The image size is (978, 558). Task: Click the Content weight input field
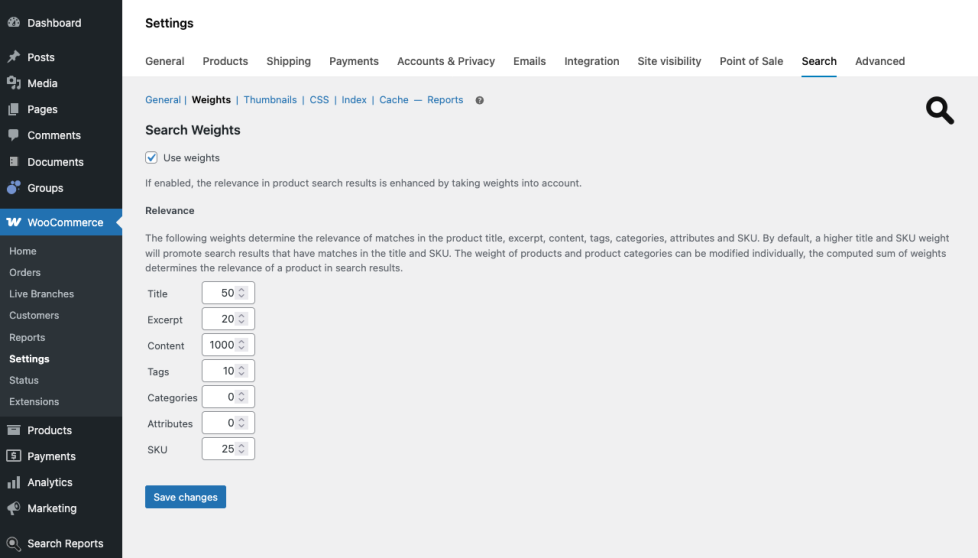(220, 345)
